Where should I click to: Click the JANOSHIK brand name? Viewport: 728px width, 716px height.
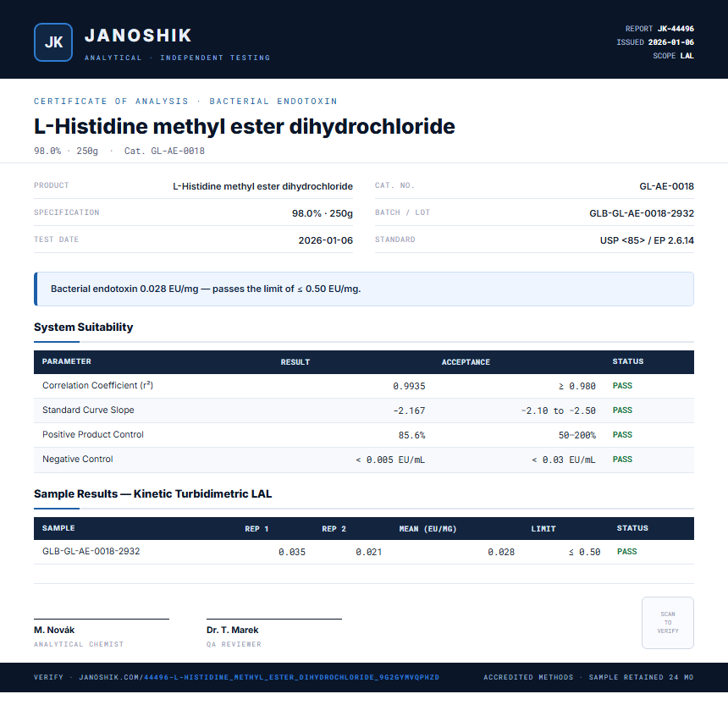tap(138, 36)
